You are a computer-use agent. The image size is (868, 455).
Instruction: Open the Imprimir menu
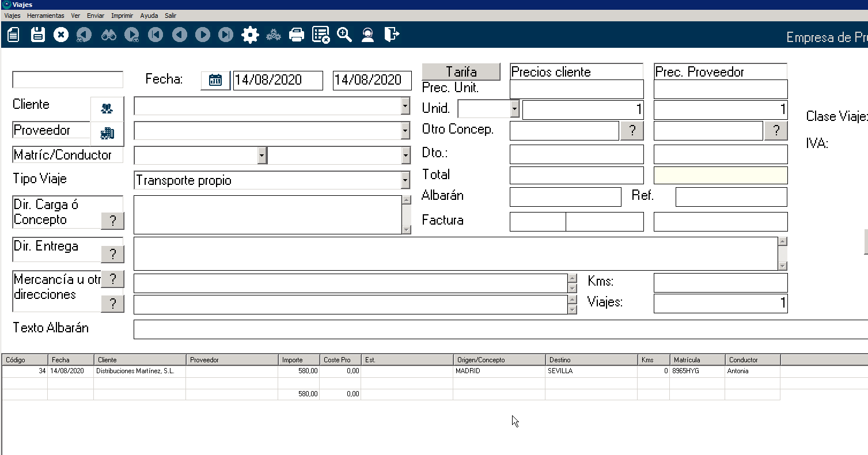[122, 16]
